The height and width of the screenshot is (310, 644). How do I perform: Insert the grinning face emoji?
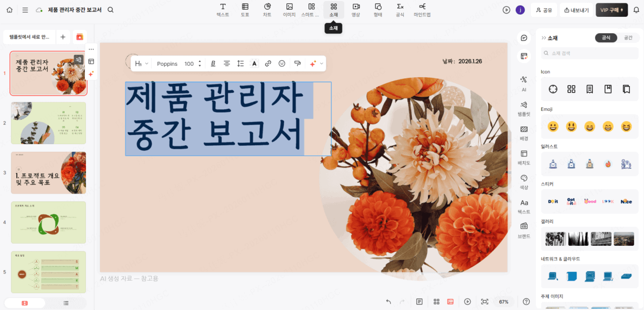tap(553, 126)
